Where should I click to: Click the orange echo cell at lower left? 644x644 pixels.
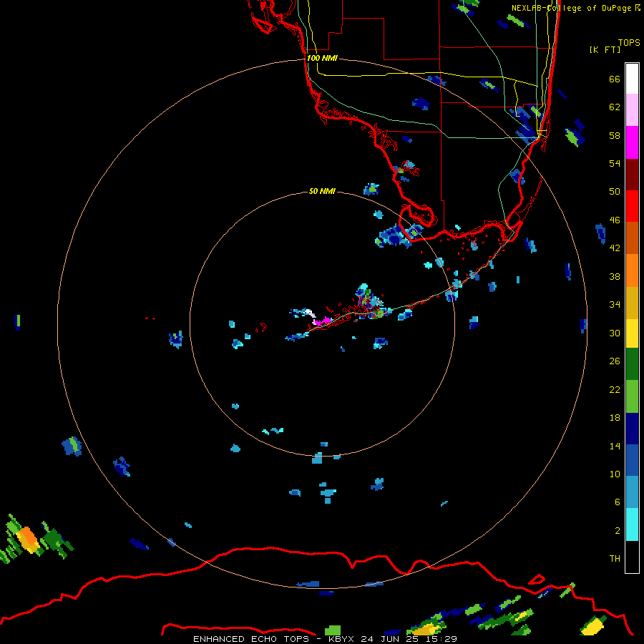(27, 537)
